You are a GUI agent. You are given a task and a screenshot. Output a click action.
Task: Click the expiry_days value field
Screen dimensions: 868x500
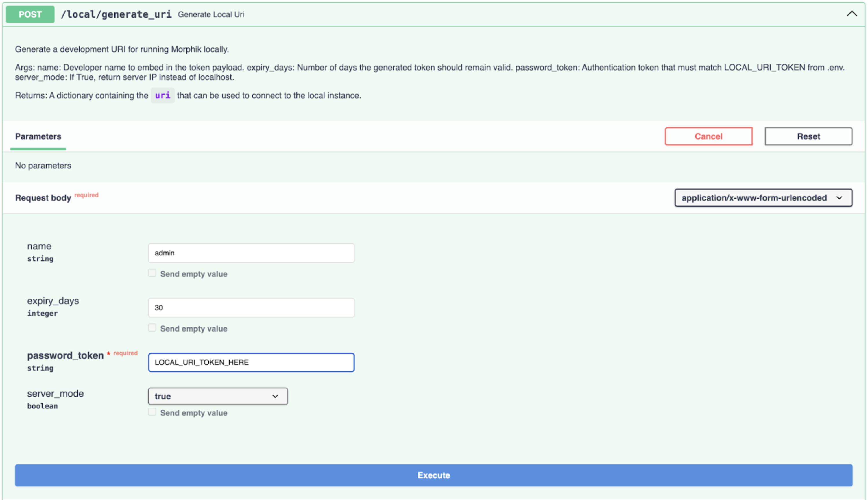(x=251, y=307)
